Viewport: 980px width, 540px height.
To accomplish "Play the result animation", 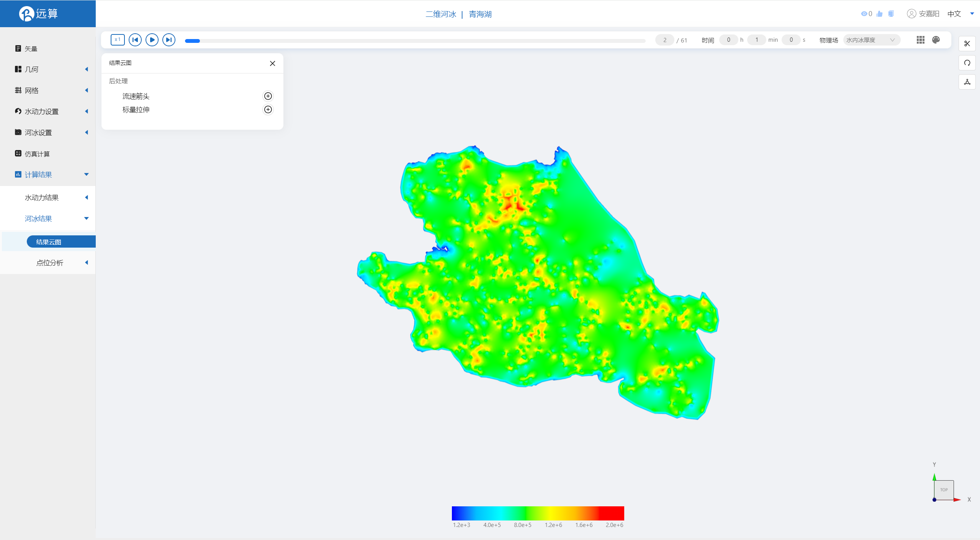I will 152,40.
